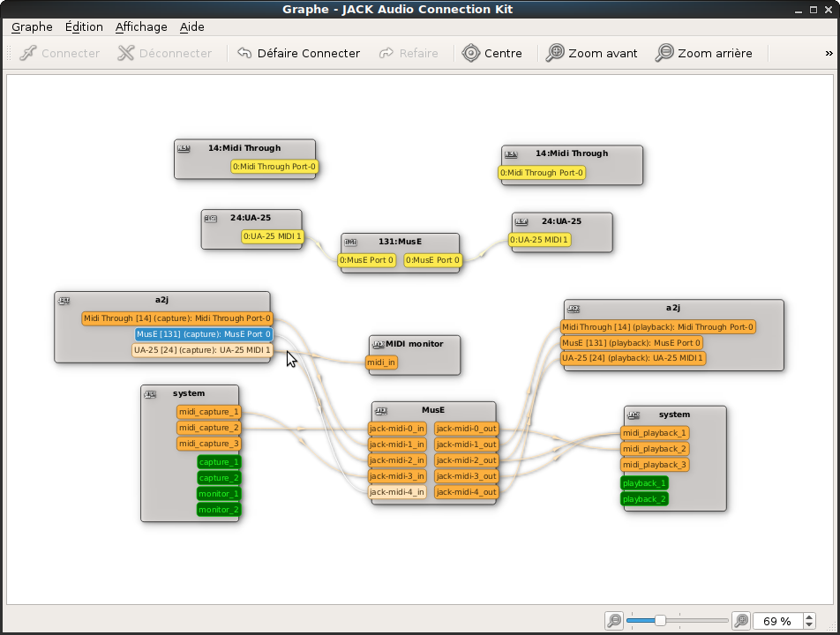
Task: Select the midi_in port of MIDI monitor
Action: (381, 362)
